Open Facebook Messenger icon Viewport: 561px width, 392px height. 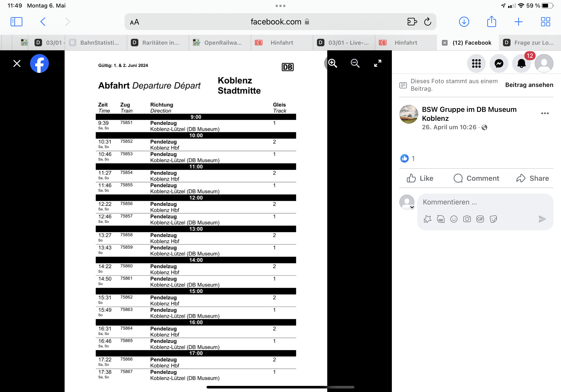coord(499,63)
